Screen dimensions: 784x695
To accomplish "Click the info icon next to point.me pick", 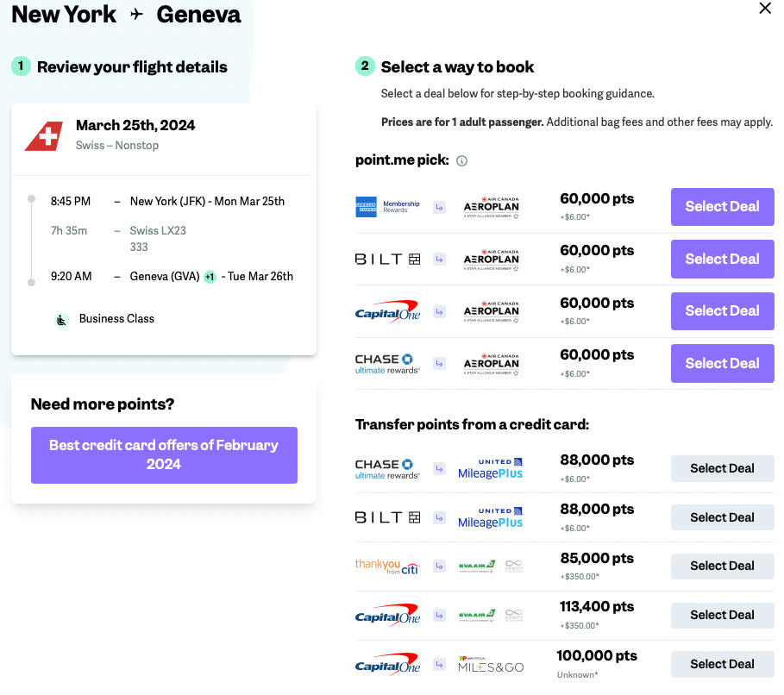I will point(461,160).
